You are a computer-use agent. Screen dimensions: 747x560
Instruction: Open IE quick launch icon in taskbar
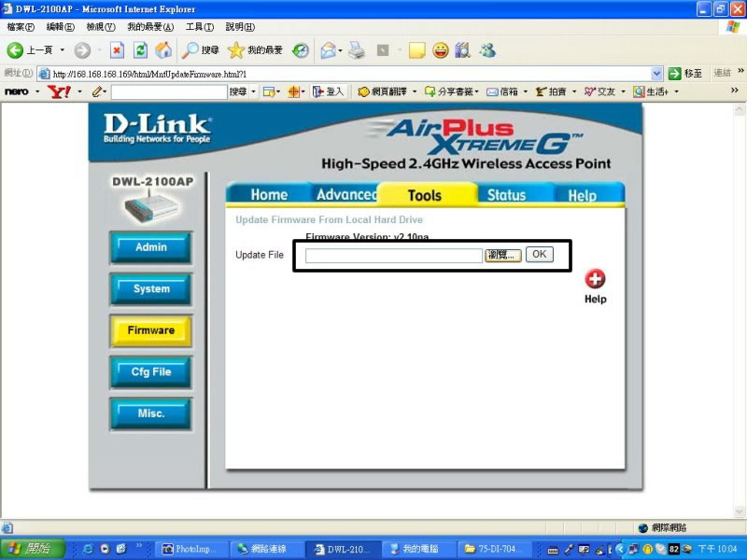(x=88, y=549)
